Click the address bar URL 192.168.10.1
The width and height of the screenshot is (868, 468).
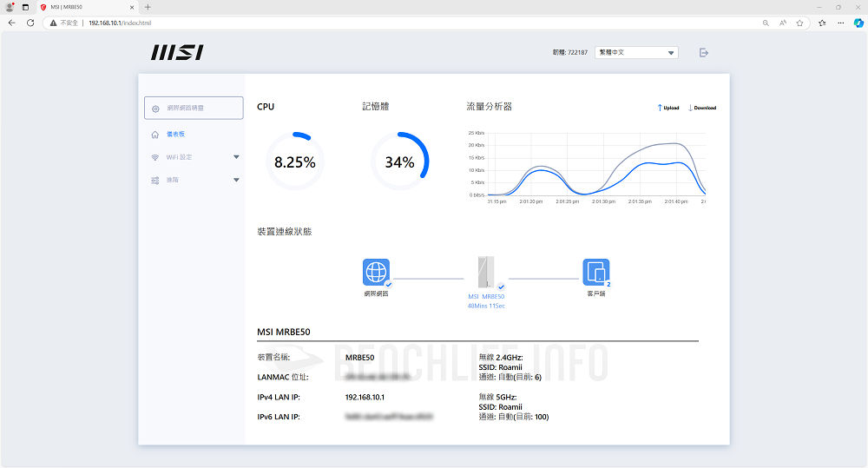point(120,23)
